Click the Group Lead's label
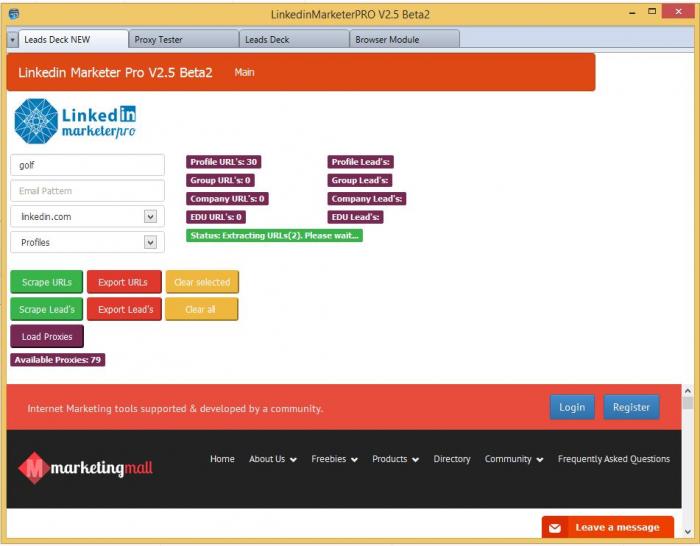 (359, 180)
